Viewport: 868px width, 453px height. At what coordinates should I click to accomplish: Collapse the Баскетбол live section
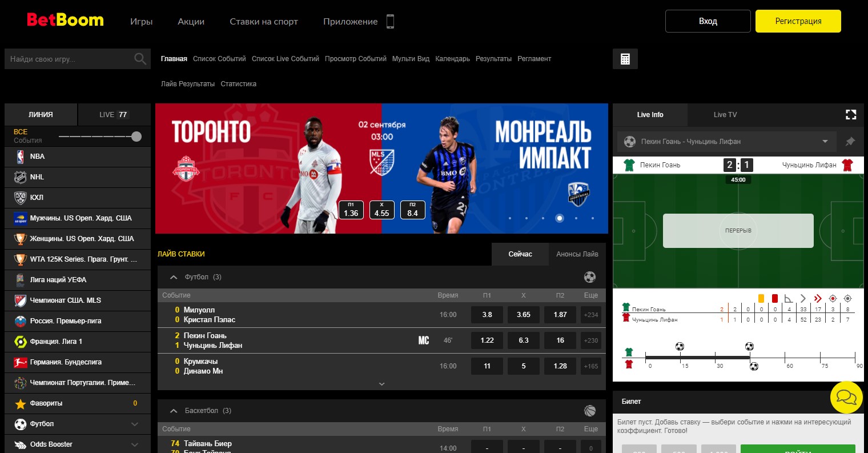[174, 411]
